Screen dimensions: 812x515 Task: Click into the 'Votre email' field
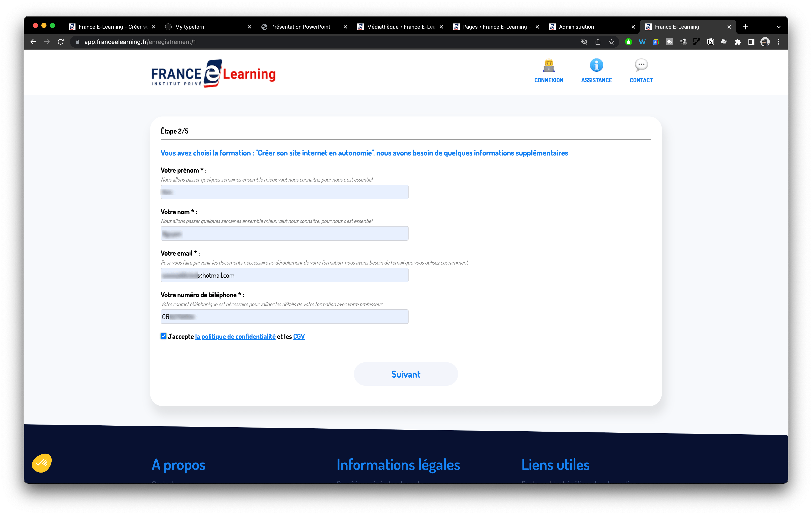(x=284, y=275)
